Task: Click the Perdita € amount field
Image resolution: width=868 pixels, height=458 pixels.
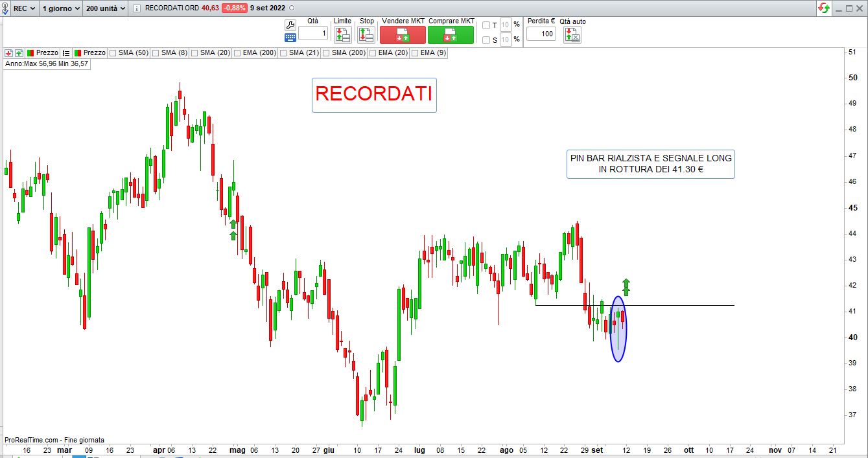Action: click(541, 34)
